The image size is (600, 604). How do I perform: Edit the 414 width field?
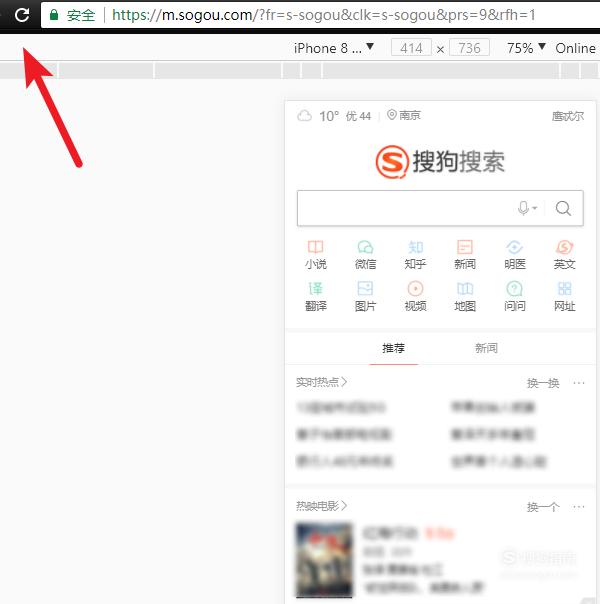pos(411,48)
